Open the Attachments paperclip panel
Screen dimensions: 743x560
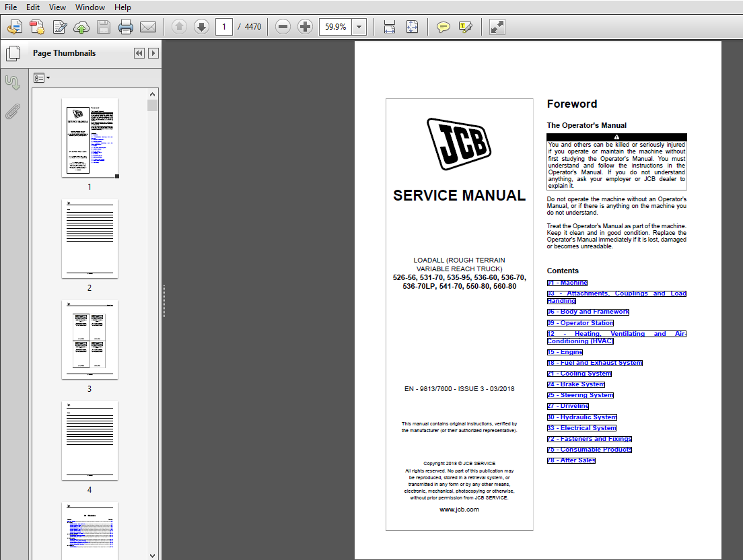13,112
